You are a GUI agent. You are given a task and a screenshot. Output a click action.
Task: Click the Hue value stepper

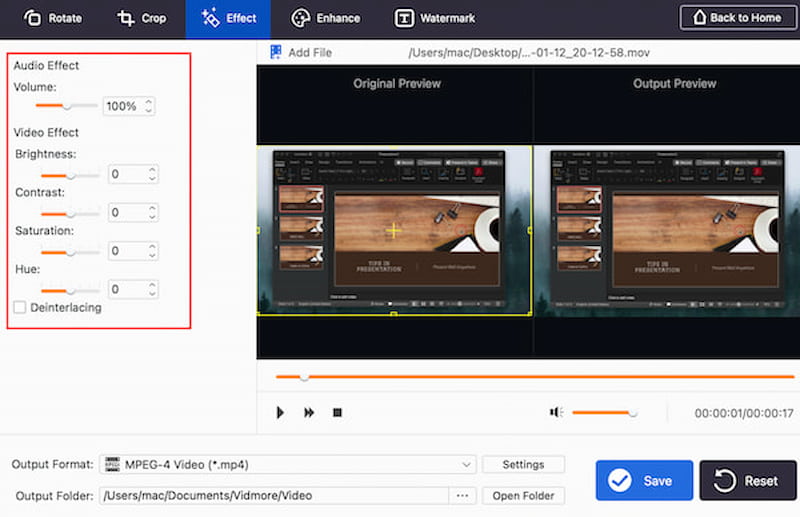click(152, 289)
